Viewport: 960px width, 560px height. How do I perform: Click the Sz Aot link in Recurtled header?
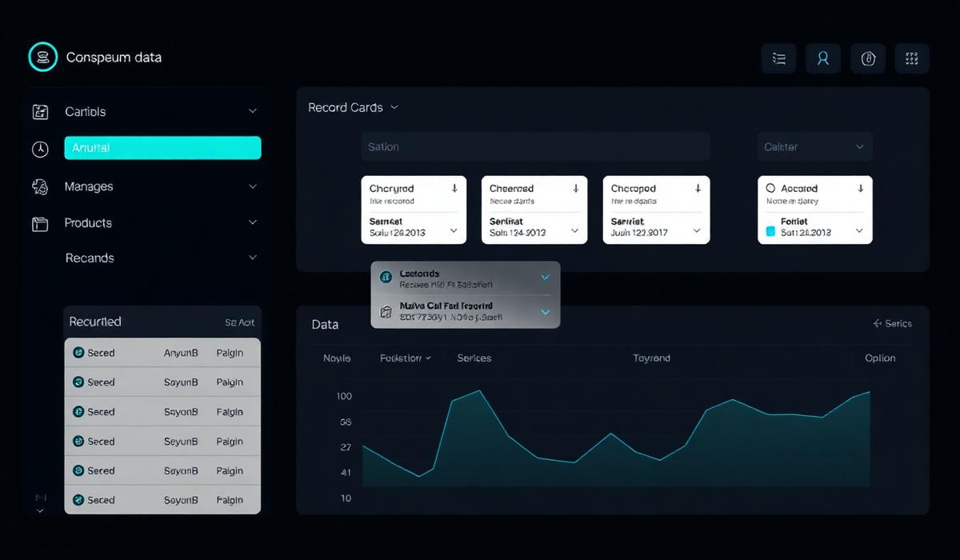pyautogui.click(x=240, y=322)
